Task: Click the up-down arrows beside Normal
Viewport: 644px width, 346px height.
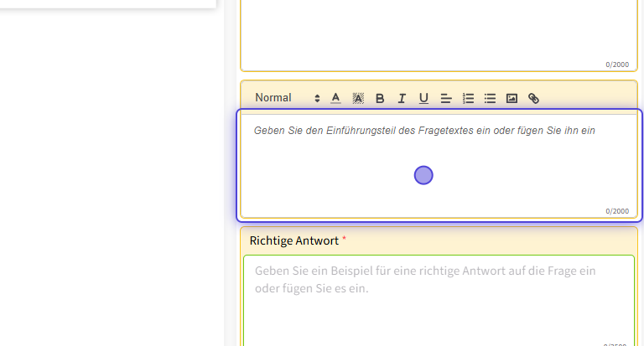Action: pyautogui.click(x=317, y=98)
